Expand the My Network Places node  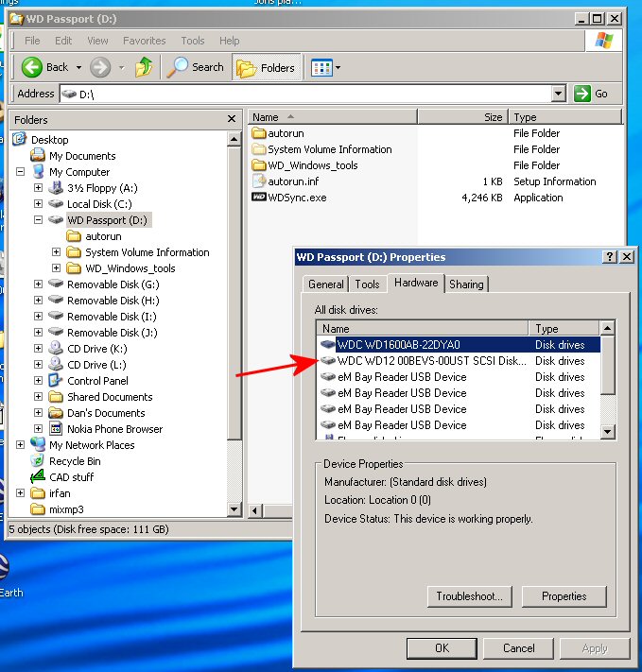[20, 444]
